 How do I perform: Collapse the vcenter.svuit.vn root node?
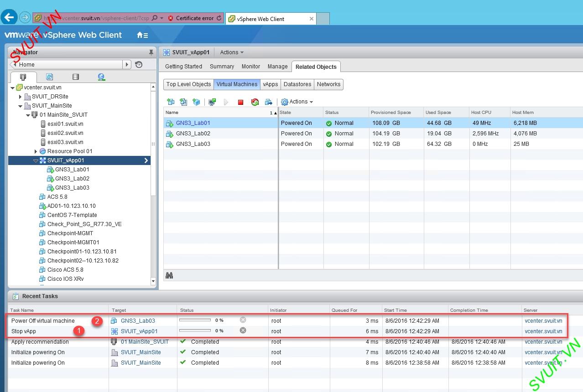coord(12,88)
